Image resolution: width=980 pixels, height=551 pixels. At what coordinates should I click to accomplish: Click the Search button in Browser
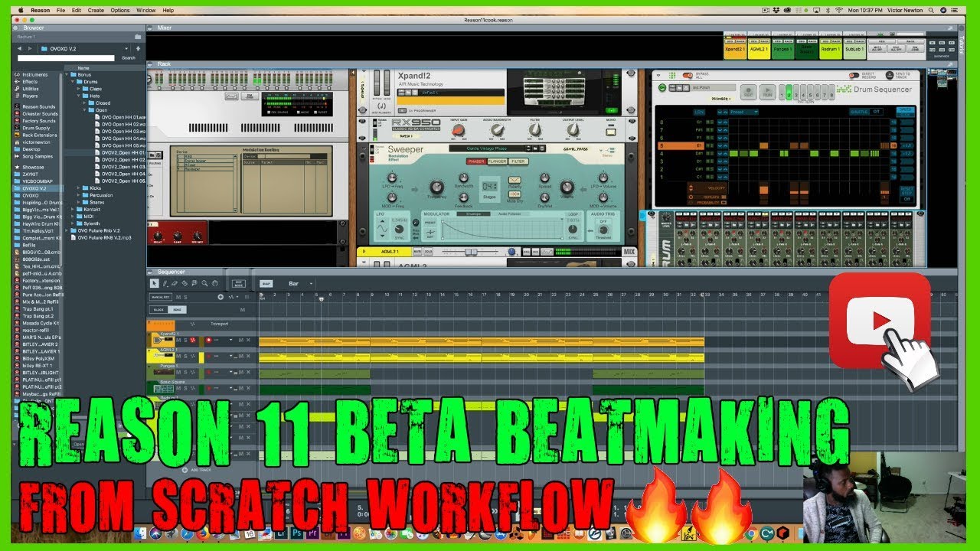pyautogui.click(x=129, y=58)
